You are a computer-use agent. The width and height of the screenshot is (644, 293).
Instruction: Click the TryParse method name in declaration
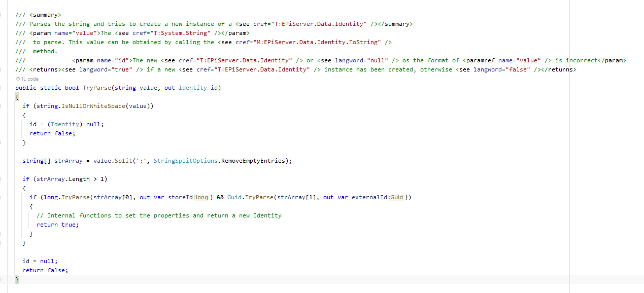pyautogui.click(x=96, y=88)
